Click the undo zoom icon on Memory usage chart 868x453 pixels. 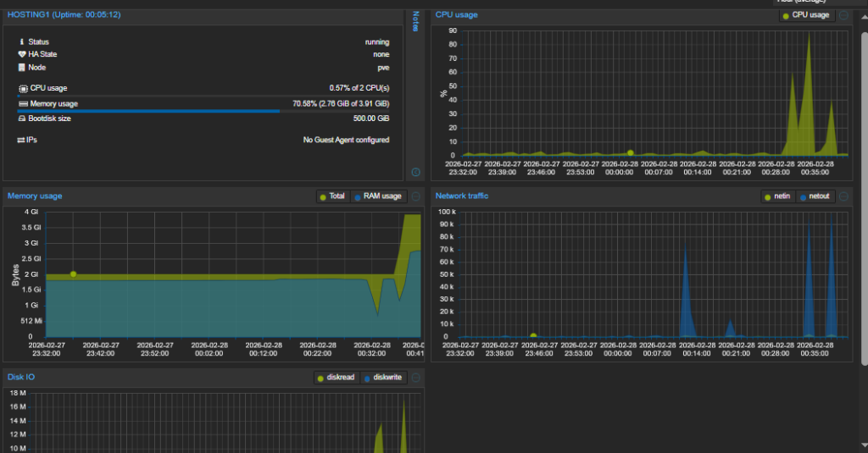point(415,196)
